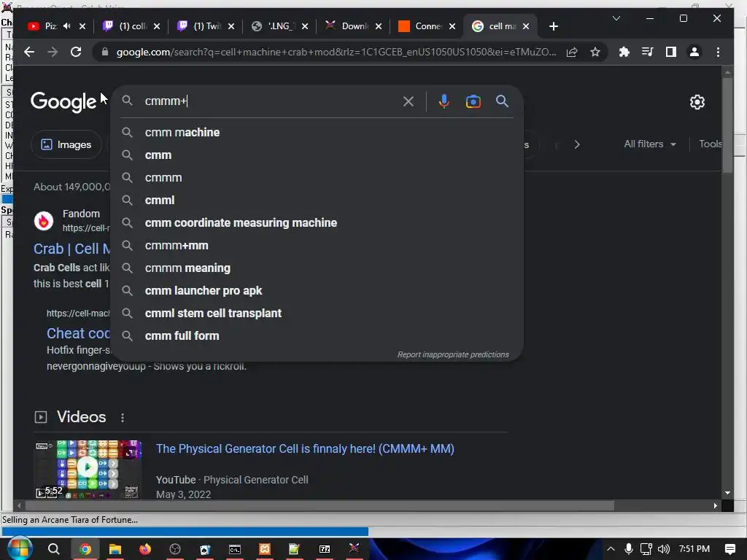Share this page from the address bar

pos(572,52)
